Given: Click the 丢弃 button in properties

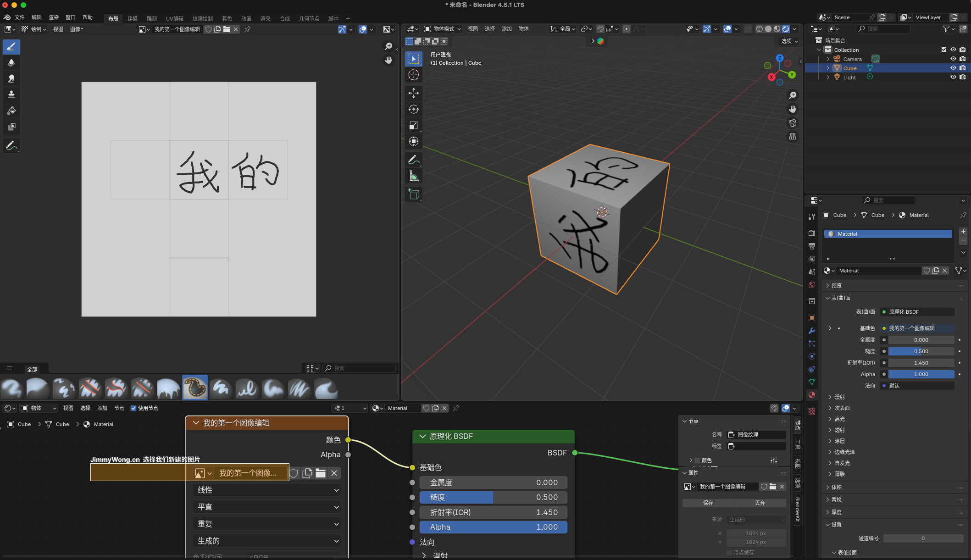Looking at the screenshot, I should point(760,503).
